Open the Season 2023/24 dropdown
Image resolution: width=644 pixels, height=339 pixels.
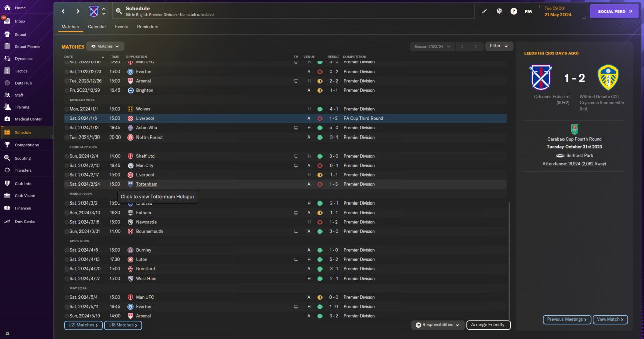pyautogui.click(x=432, y=46)
